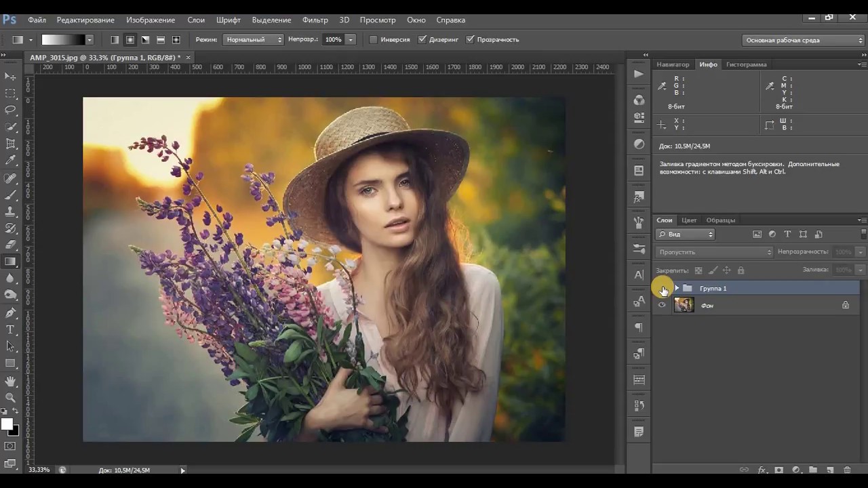Open the Файл menu
The image size is (868, 488).
37,20
